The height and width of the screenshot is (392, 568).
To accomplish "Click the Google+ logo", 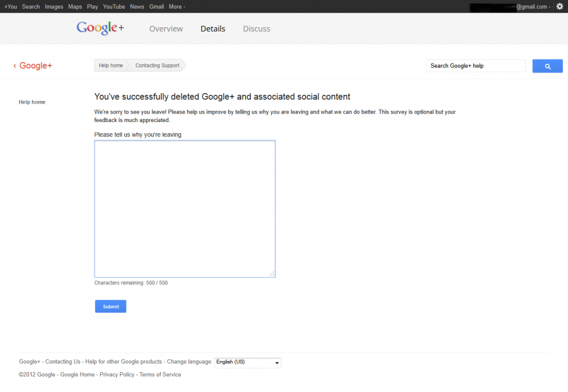I will 100,28.
